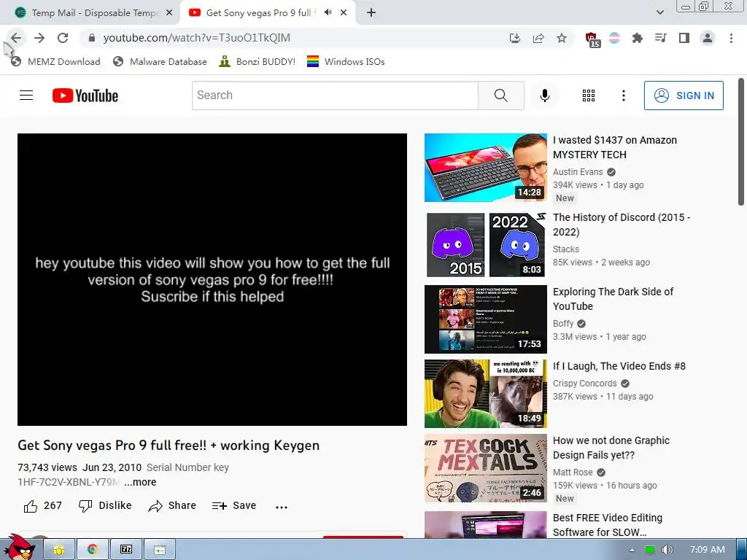Open the YouTube apps grid
The image size is (747, 560).
pyautogui.click(x=589, y=96)
